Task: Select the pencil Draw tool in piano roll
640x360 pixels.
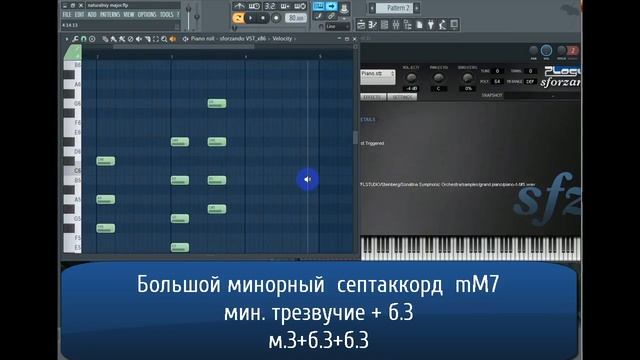Action: (105, 39)
